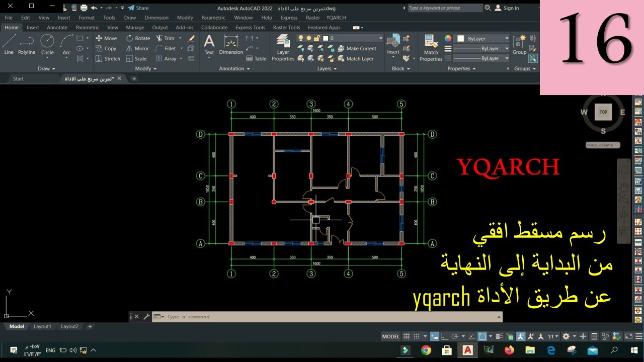Open the Parametric ribbon tab
Image resolution: width=644 pixels, height=362 pixels.
tap(88, 28)
